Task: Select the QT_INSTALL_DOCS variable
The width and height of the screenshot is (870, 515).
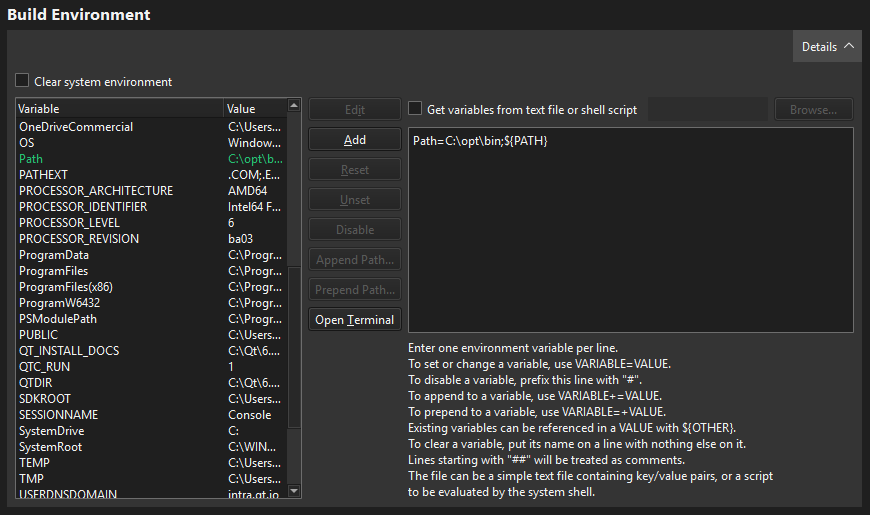Action: (x=151, y=351)
